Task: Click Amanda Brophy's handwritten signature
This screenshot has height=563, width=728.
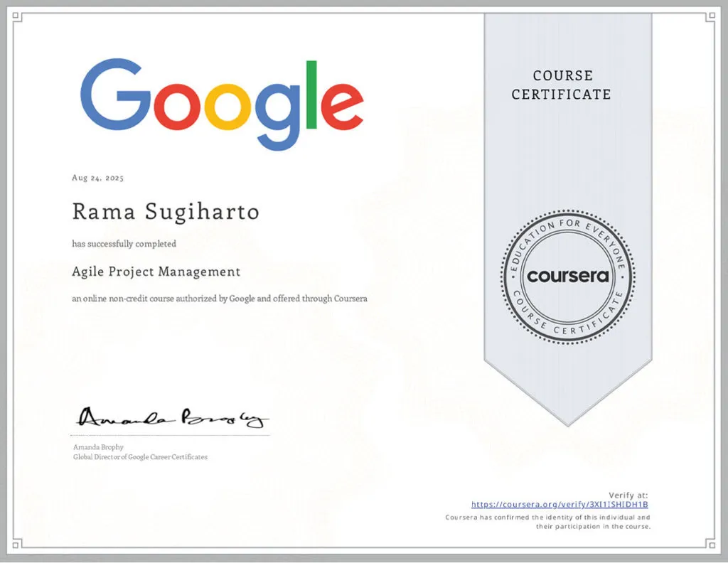Action: click(x=171, y=419)
